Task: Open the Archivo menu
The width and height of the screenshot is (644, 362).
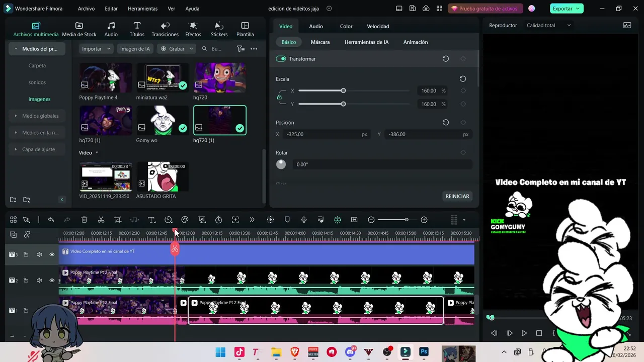Action: [86, 9]
